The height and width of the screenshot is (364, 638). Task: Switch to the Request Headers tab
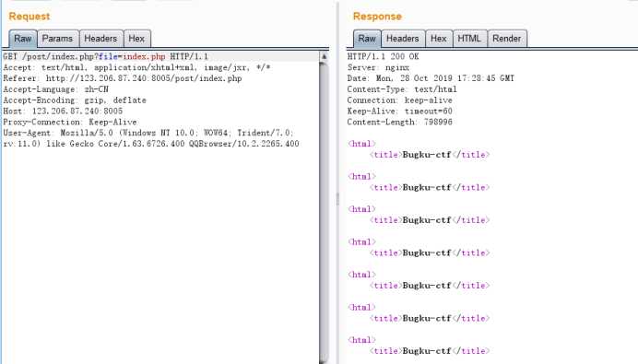[100, 39]
